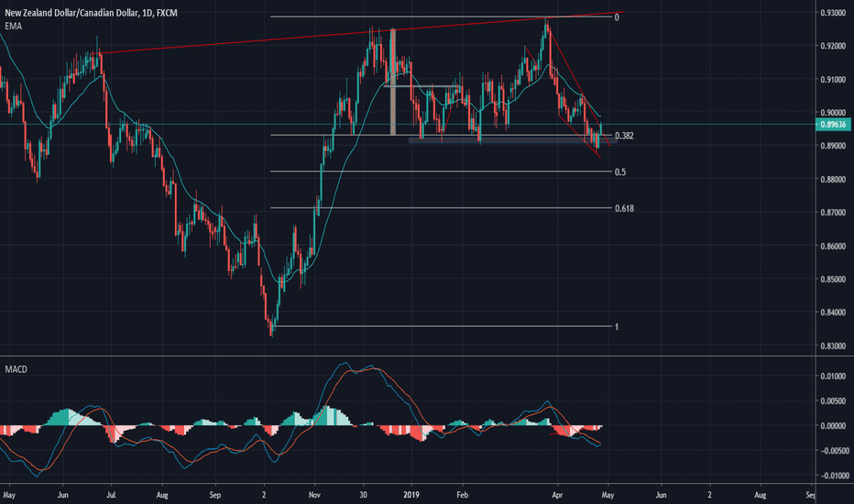
Task: Click the Jul date on time axis
Action: pos(111,495)
